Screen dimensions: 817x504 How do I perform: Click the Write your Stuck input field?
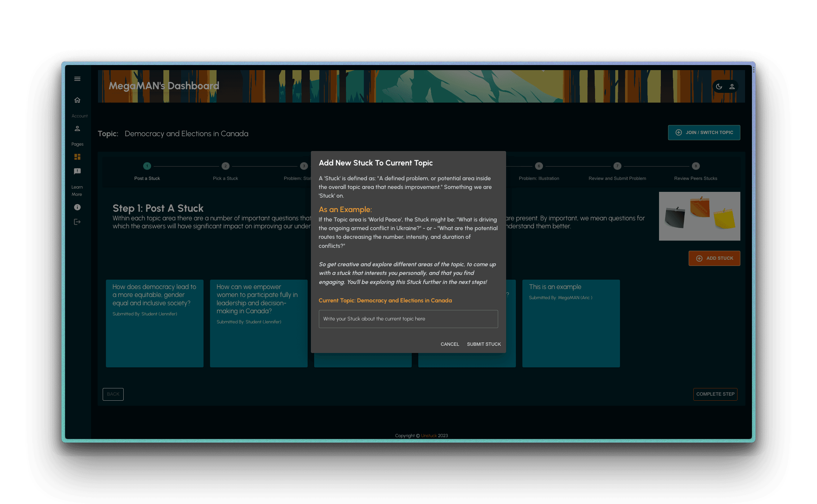pyautogui.click(x=408, y=319)
